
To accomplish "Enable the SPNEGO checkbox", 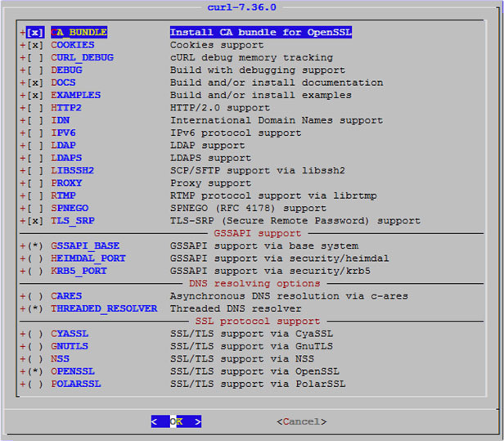I will pos(35,208).
